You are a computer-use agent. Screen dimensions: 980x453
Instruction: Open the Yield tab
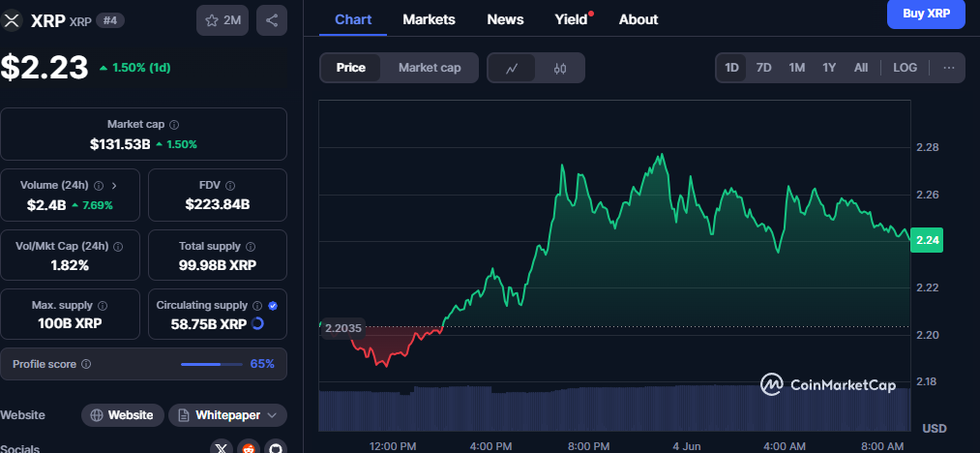click(x=573, y=19)
